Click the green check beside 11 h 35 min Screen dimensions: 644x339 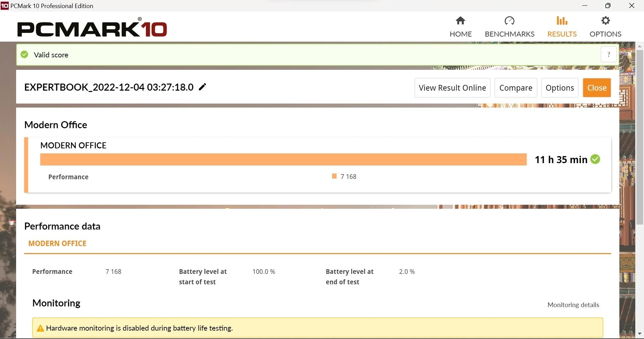(595, 159)
